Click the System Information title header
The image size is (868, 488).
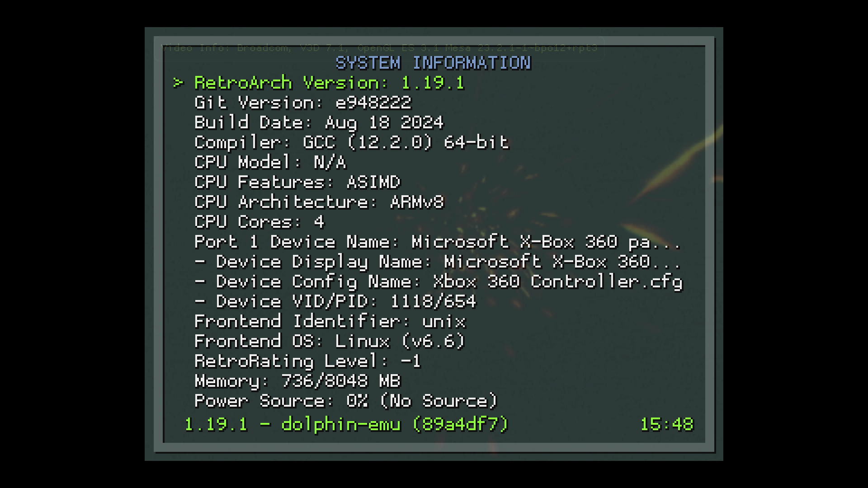[x=433, y=63]
